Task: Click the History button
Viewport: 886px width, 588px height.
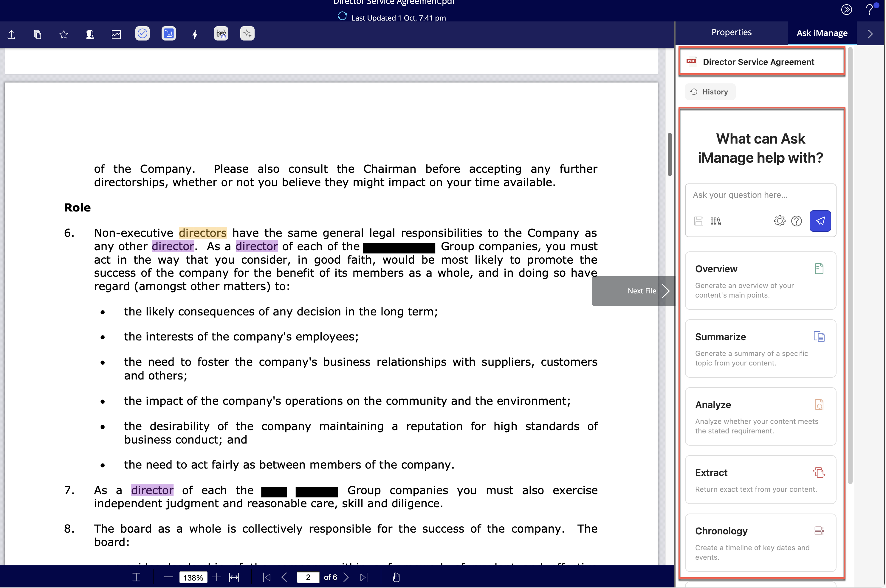Action: (x=710, y=92)
